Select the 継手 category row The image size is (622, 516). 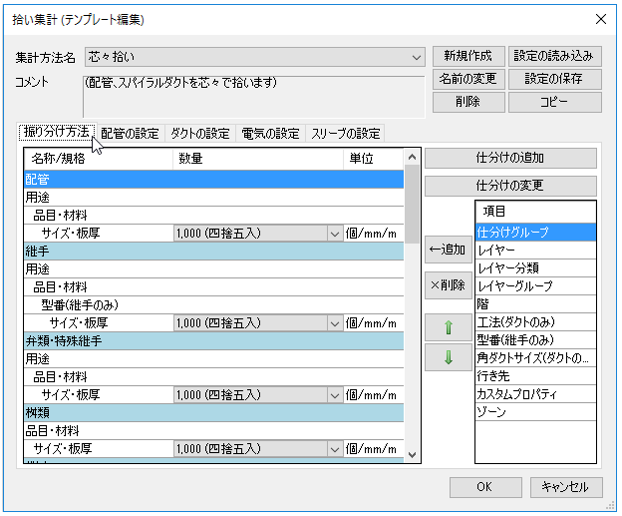coord(214,251)
